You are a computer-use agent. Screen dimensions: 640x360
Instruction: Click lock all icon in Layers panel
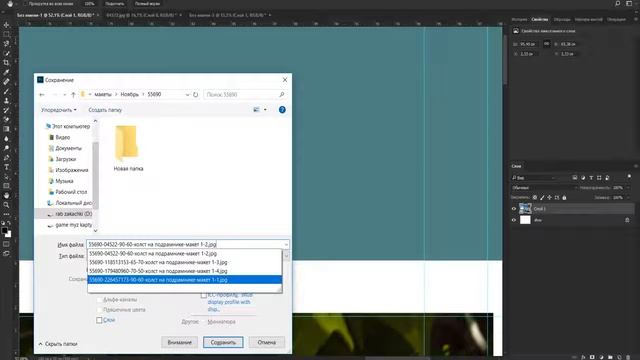564,198
